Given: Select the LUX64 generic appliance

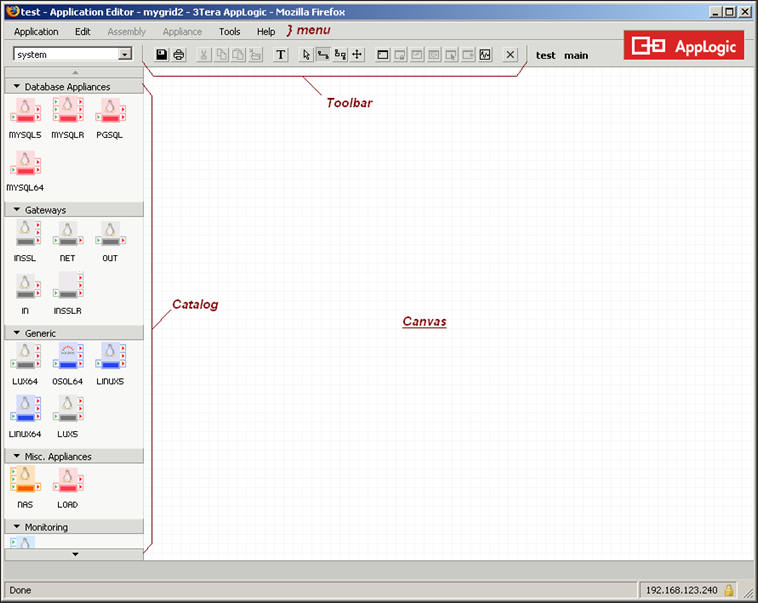Looking at the screenshot, I should pyautogui.click(x=25, y=356).
